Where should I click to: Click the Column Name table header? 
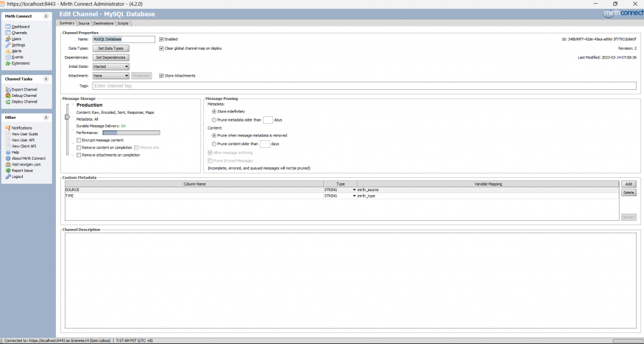pos(194,184)
